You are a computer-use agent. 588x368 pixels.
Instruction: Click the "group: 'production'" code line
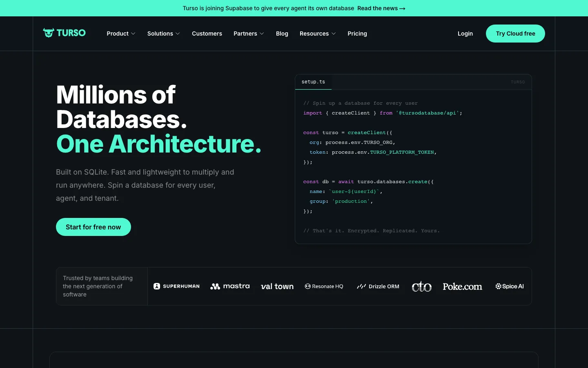click(341, 201)
